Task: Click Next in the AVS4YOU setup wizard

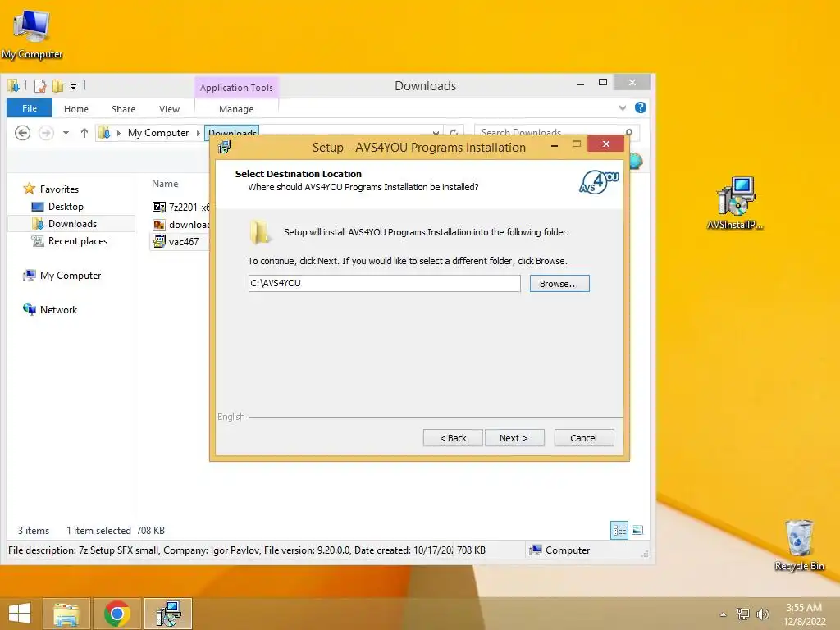Action: [514, 438]
